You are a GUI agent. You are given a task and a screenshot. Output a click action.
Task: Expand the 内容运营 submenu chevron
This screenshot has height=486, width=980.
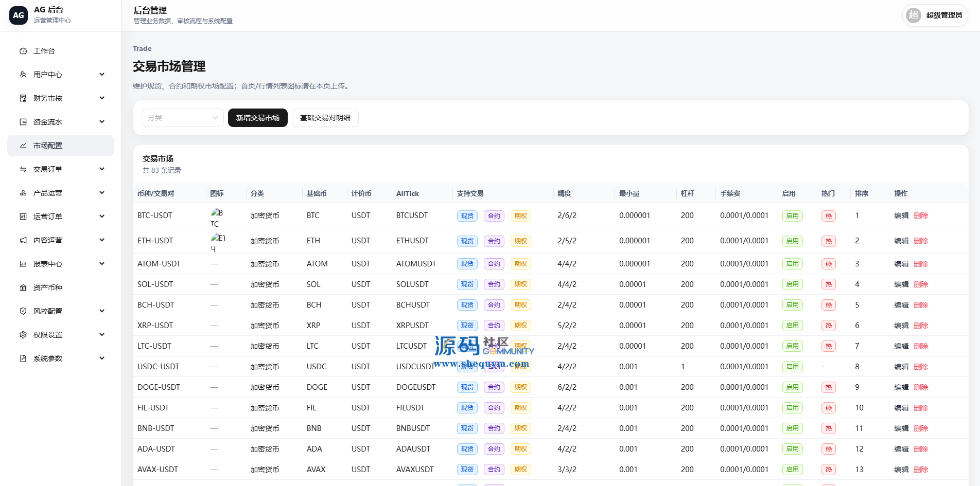click(x=102, y=240)
